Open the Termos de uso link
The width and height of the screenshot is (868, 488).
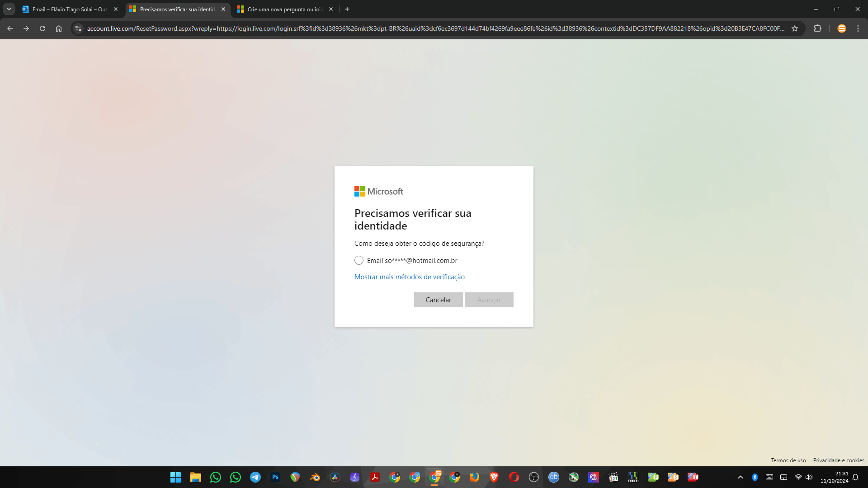(x=788, y=460)
